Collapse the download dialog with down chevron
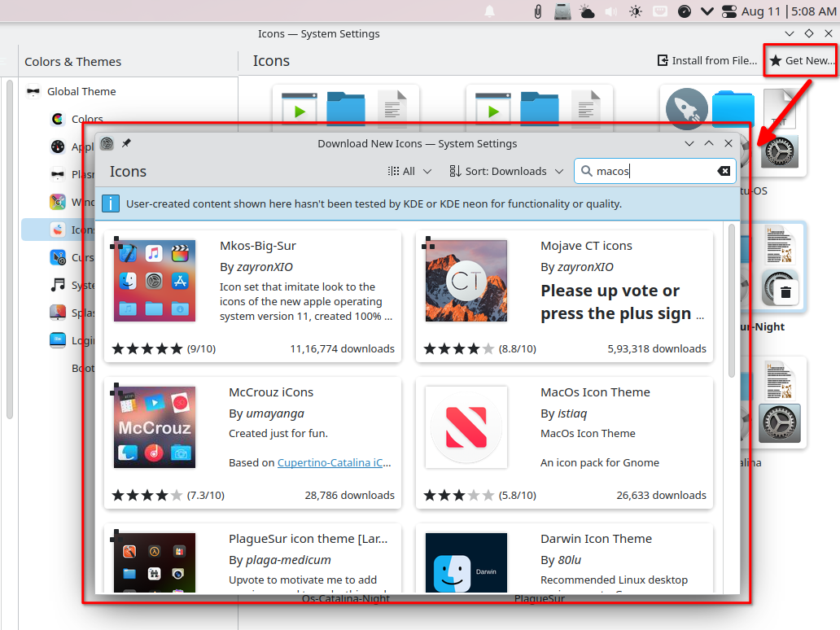The width and height of the screenshot is (840, 630). tap(689, 143)
